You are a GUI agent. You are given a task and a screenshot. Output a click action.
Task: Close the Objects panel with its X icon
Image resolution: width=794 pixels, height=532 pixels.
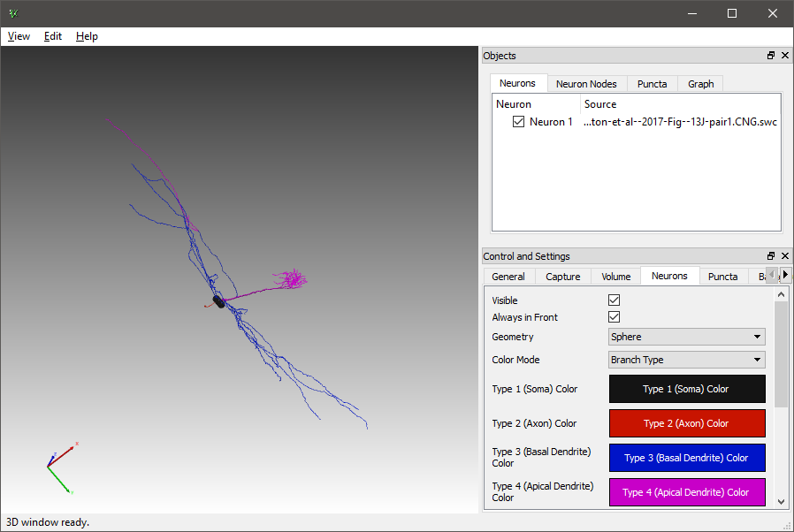coord(784,55)
